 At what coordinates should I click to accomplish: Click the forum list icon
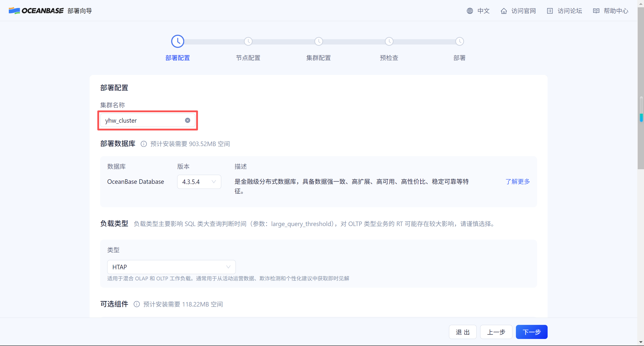[550, 11]
